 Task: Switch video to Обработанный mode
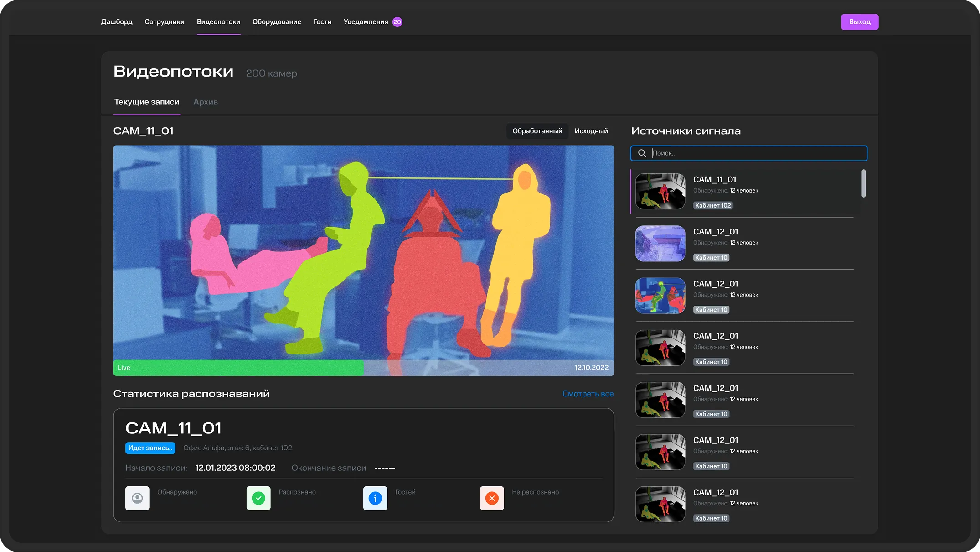(537, 131)
